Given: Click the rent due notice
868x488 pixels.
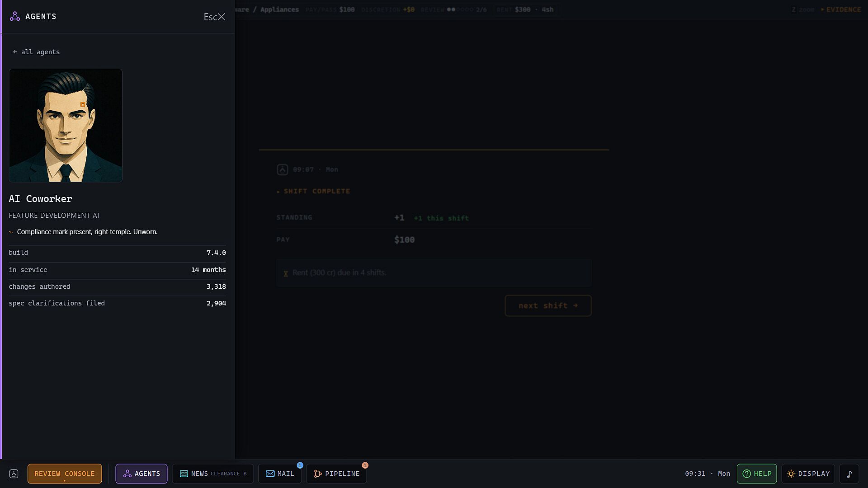Looking at the screenshot, I should pos(434,273).
